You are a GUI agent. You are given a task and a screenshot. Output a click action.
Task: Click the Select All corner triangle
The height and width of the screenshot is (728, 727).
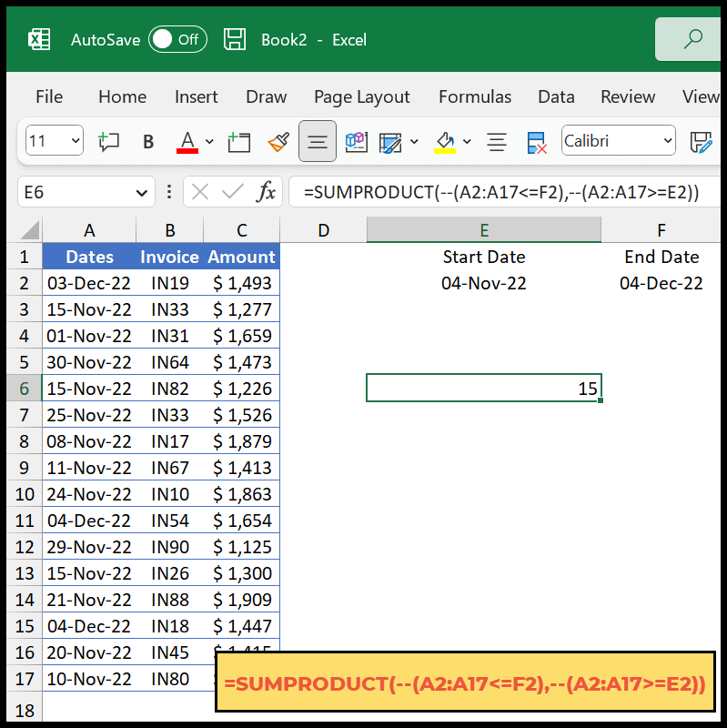tap(30, 230)
